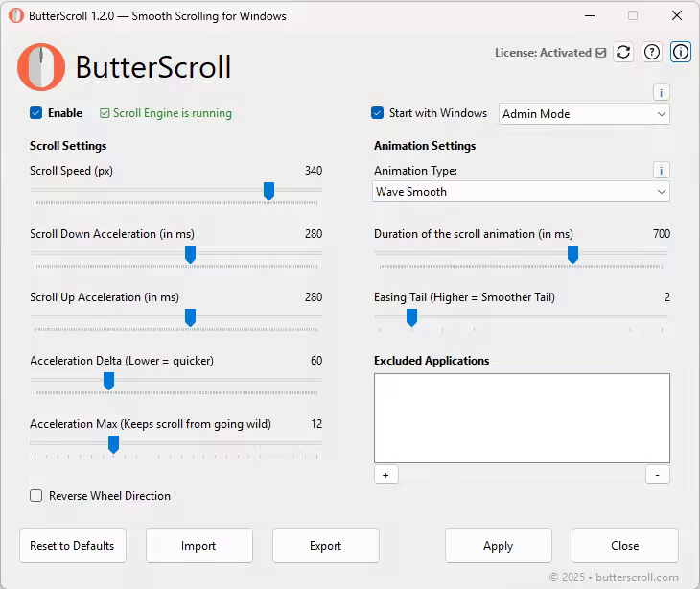This screenshot has height=589, width=700.
Task: Click inside the Excluded Applications list box
Action: click(522, 418)
